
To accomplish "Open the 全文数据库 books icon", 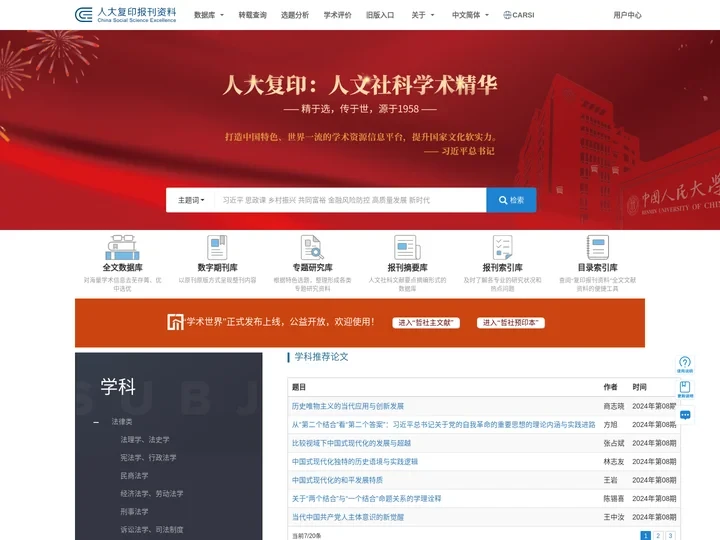I will pos(123,248).
